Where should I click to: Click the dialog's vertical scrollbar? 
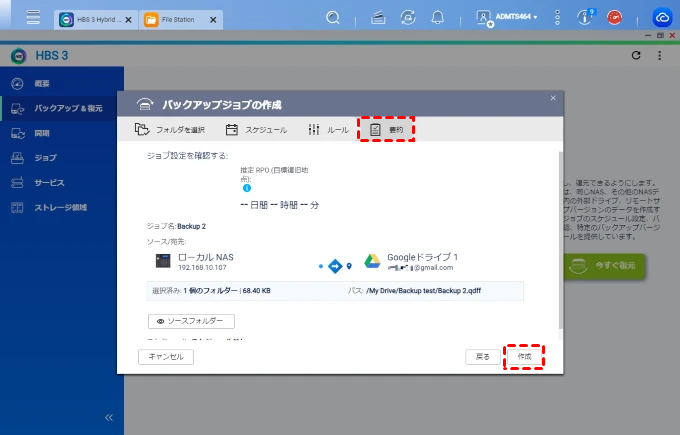click(560, 240)
